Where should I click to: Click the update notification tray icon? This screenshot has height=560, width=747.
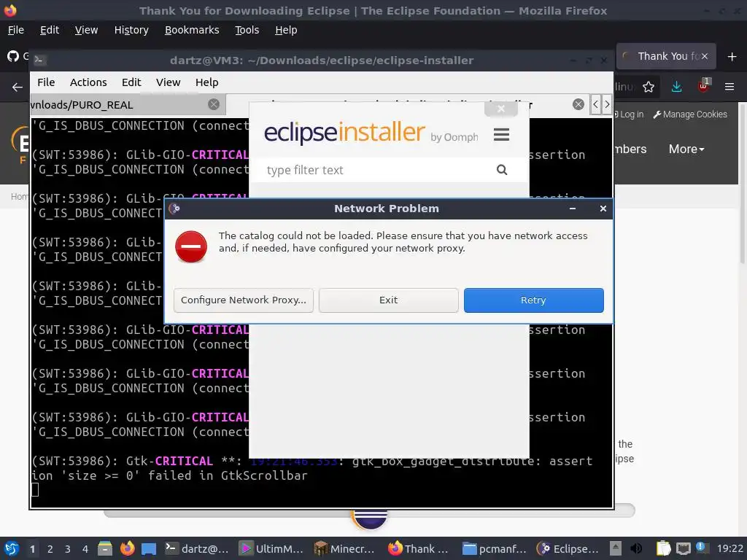[701, 548]
